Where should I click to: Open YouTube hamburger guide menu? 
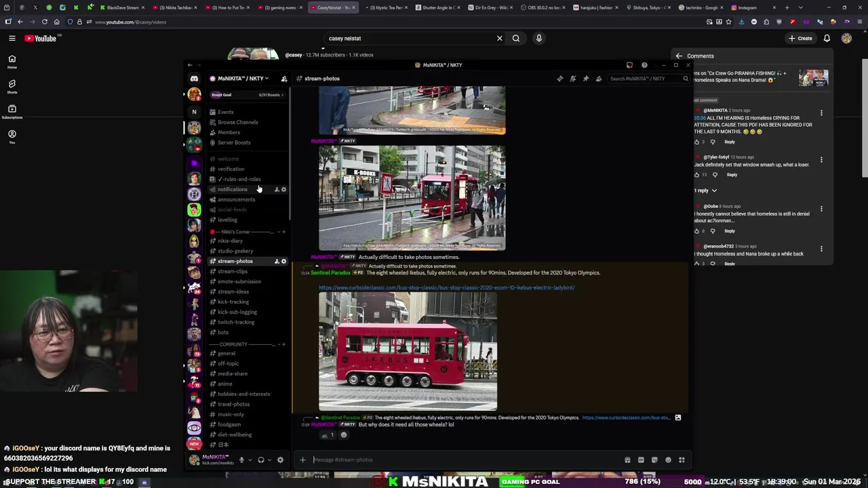pyautogui.click(x=12, y=39)
